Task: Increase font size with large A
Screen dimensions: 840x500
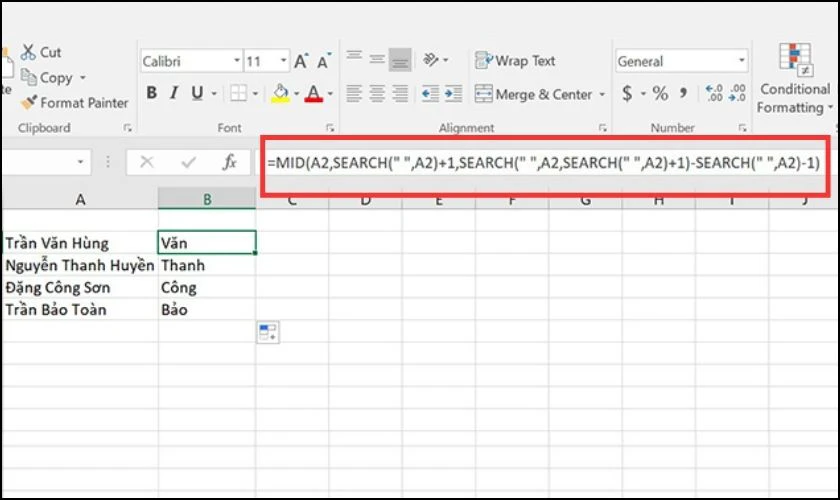Action: coord(301,61)
